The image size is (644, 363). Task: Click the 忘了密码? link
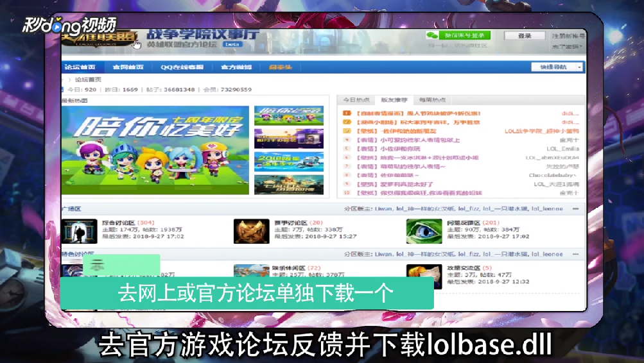click(567, 46)
